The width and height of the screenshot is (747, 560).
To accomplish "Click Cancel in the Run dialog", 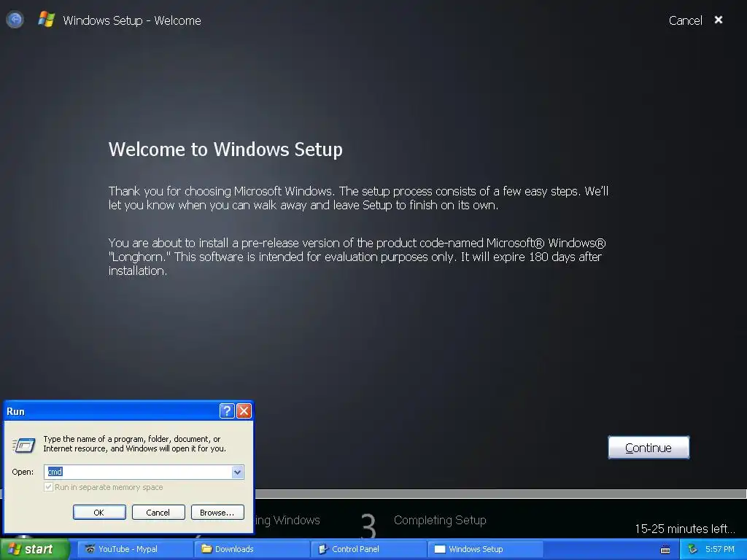I will coord(158,513).
